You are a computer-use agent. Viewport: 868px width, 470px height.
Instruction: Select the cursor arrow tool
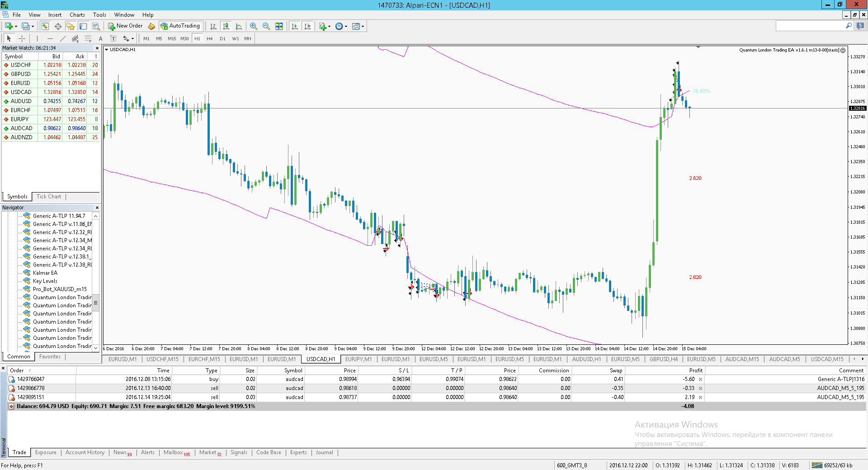click(x=9, y=38)
